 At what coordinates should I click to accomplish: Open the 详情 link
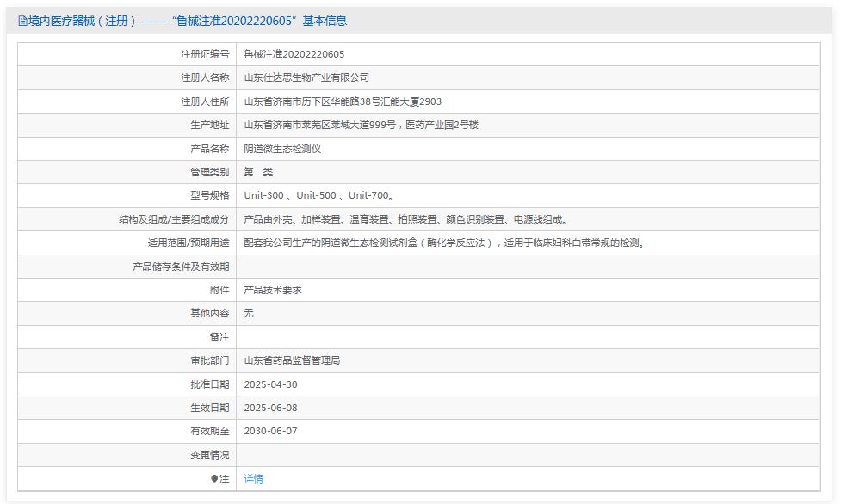[x=253, y=479]
